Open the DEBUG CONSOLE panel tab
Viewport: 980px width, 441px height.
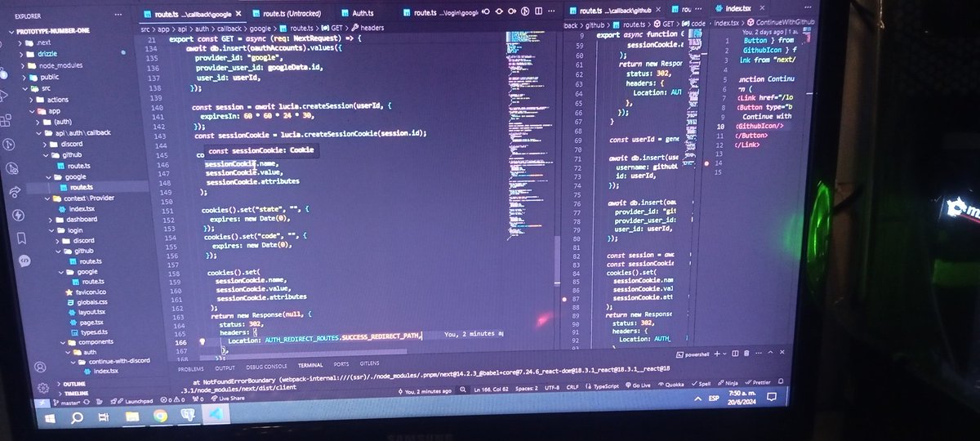pos(266,367)
